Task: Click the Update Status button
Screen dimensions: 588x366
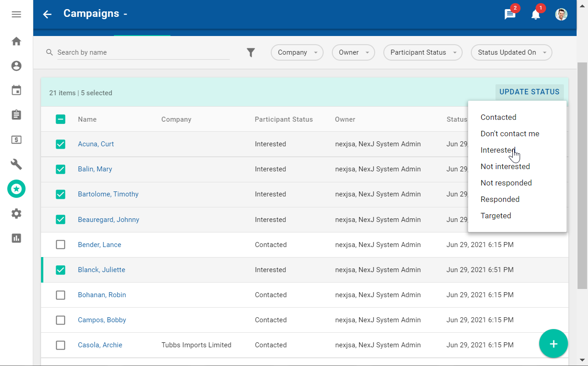Action: 529,92
